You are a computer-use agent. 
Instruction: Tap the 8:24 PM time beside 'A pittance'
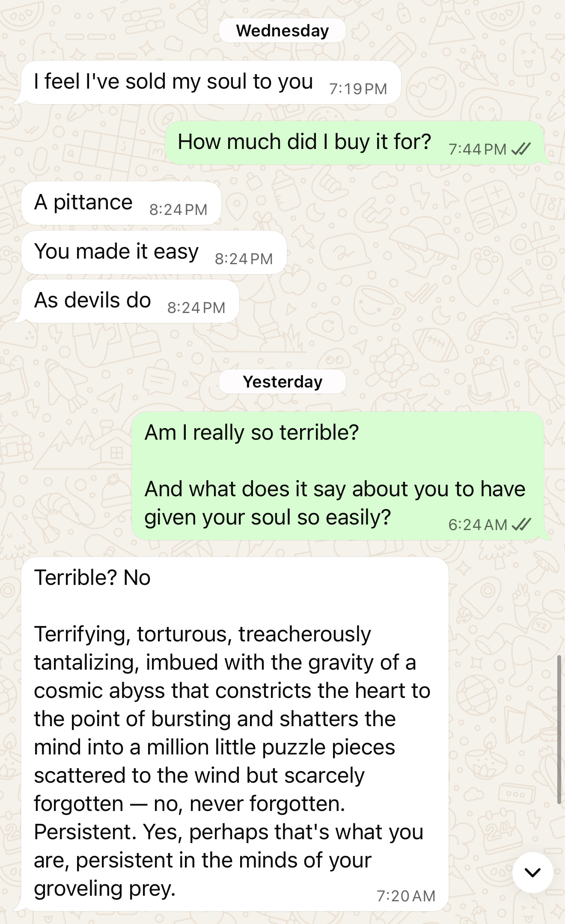point(178,209)
